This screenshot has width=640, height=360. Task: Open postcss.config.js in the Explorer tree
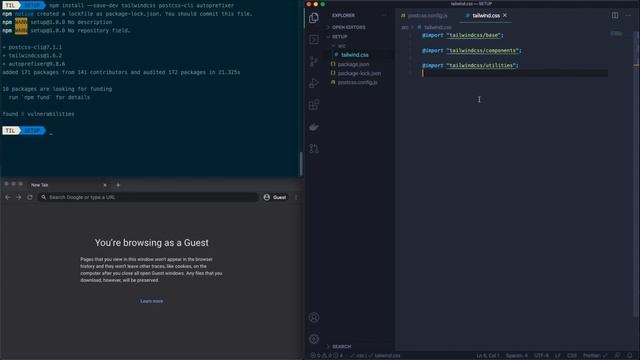[358, 82]
